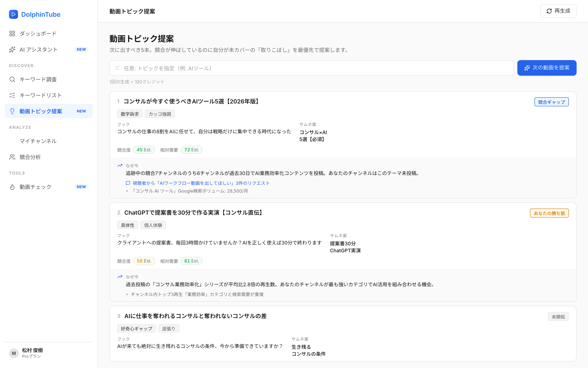Click the 72 Est. demand score
This screenshot has width=588, height=368.
click(192, 150)
